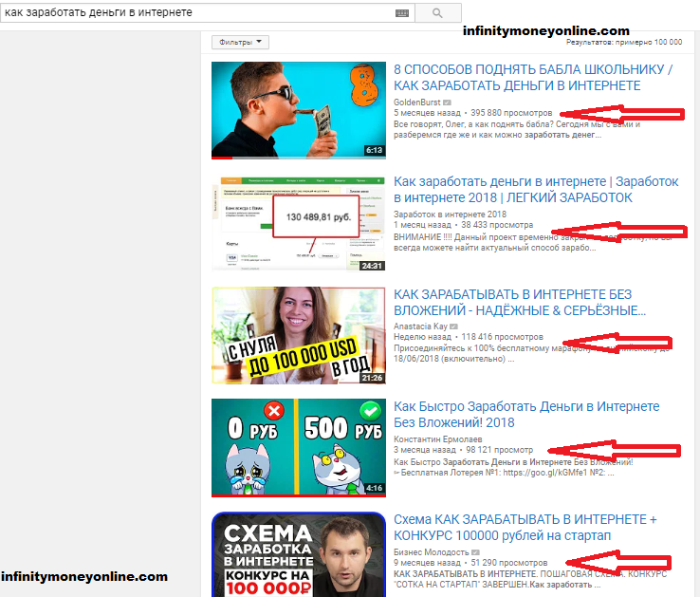Click description starting 'ВНИМАНИЕ !!!! Данный проект'
The height and width of the screenshot is (597, 700).
(x=533, y=242)
